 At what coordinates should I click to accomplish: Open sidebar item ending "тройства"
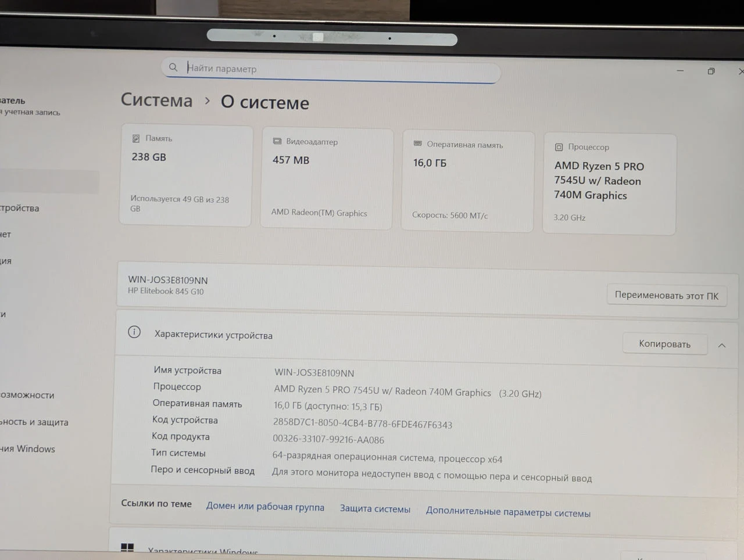tap(20, 208)
